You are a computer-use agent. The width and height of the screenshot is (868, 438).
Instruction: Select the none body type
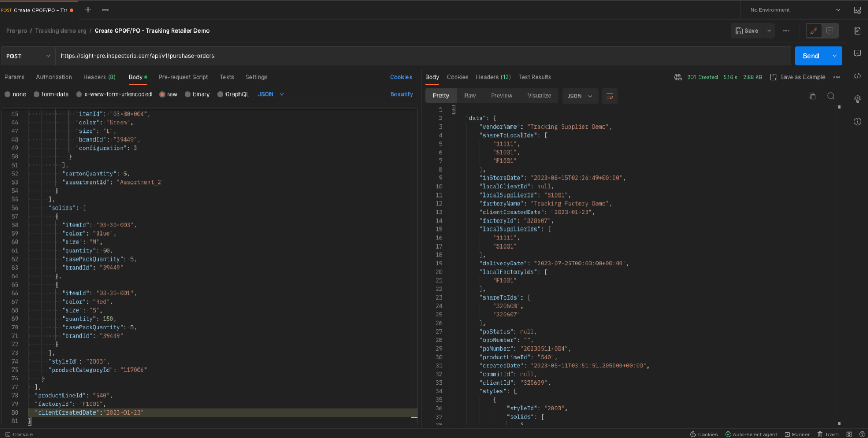(x=15, y=94)
